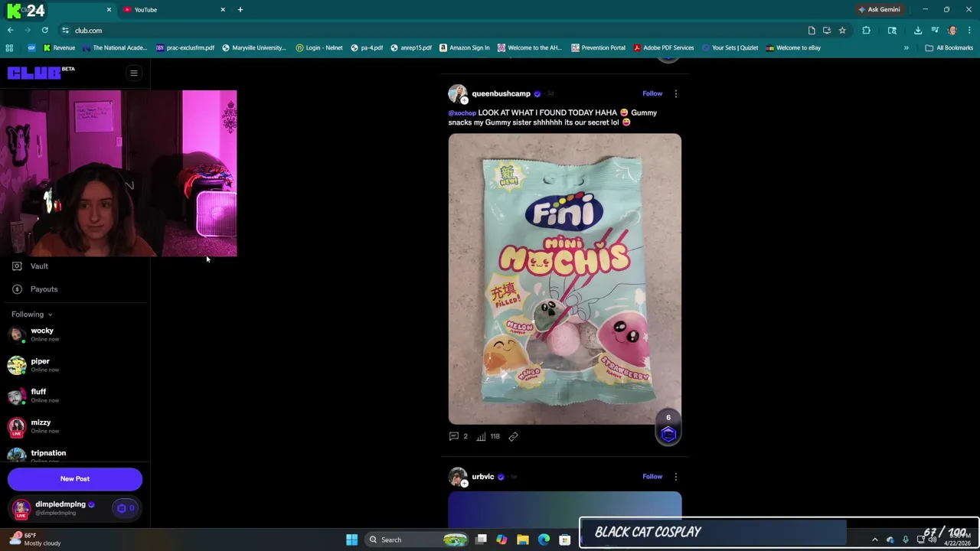Open the Chrome apps grid in bookmarks bar

point(9,48)
